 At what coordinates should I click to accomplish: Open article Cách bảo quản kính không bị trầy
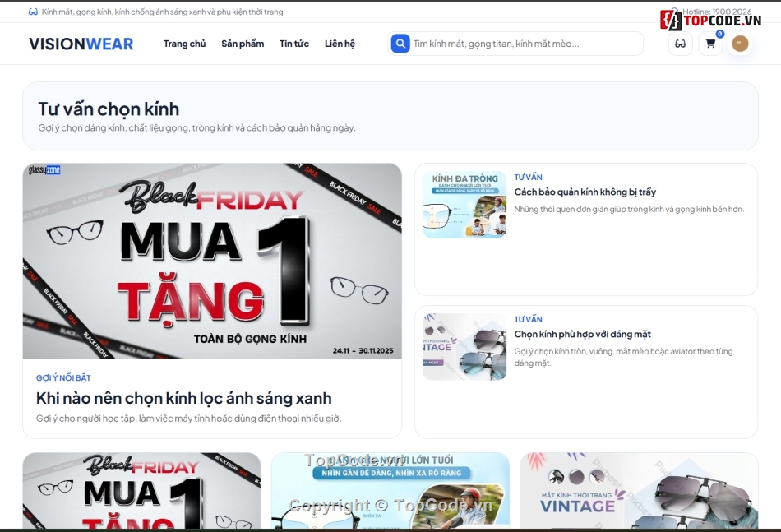tap(585, 192)
